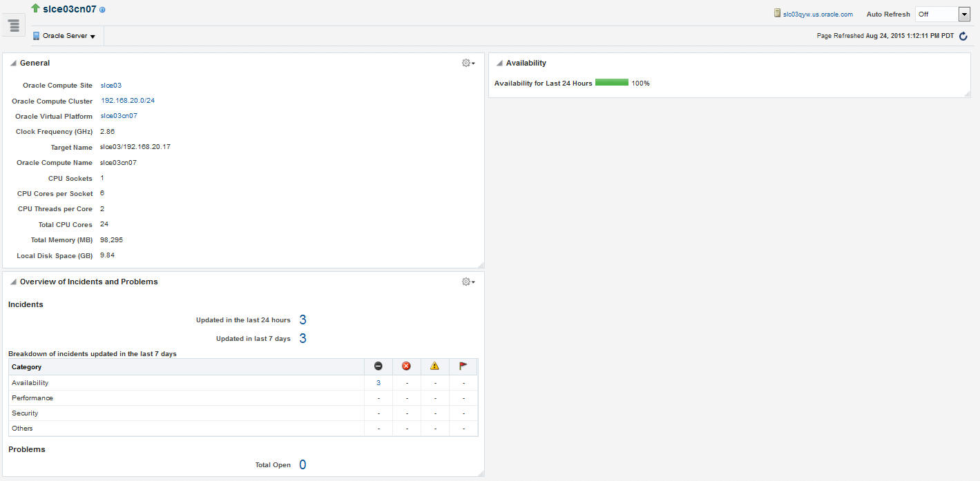The height and width of the screenshot is (481, 980).
Task: Click the Problems section heading
Action: (27, 449)
